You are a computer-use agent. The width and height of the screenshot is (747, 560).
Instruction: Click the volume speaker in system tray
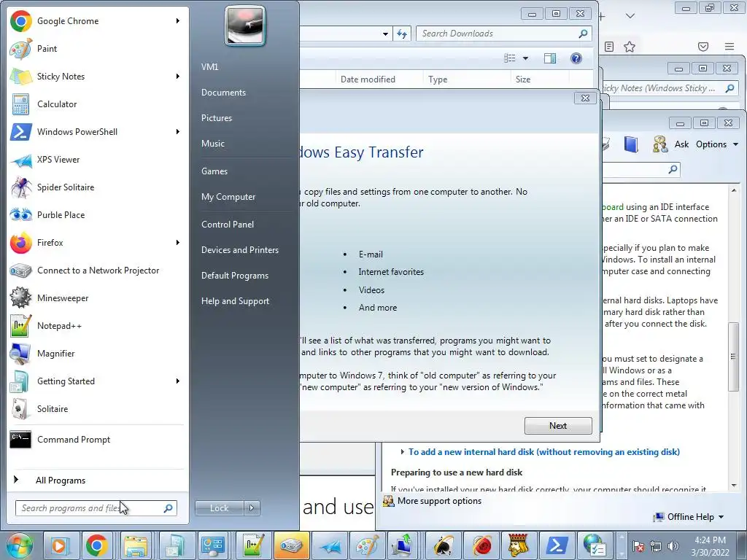coord(673,546)
